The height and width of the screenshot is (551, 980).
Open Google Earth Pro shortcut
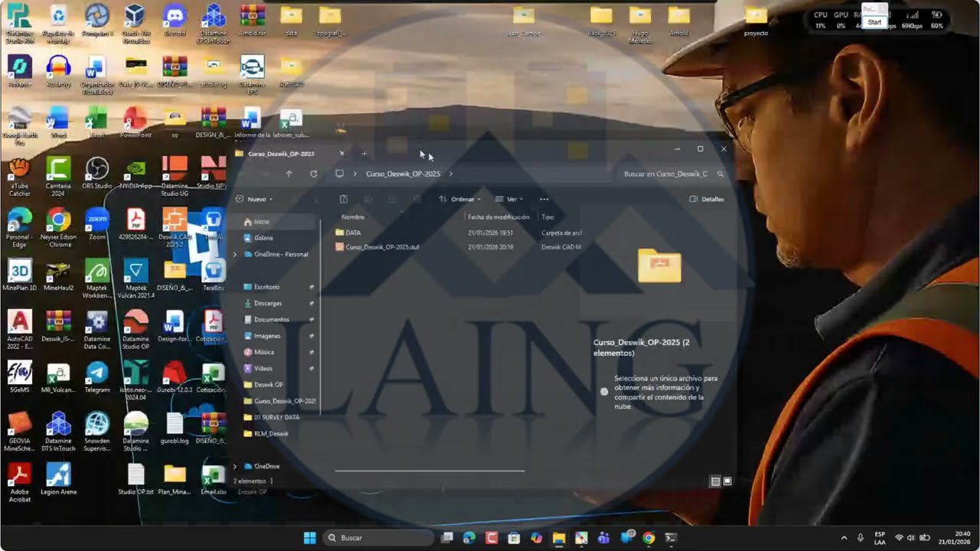(x=19, y=126)
